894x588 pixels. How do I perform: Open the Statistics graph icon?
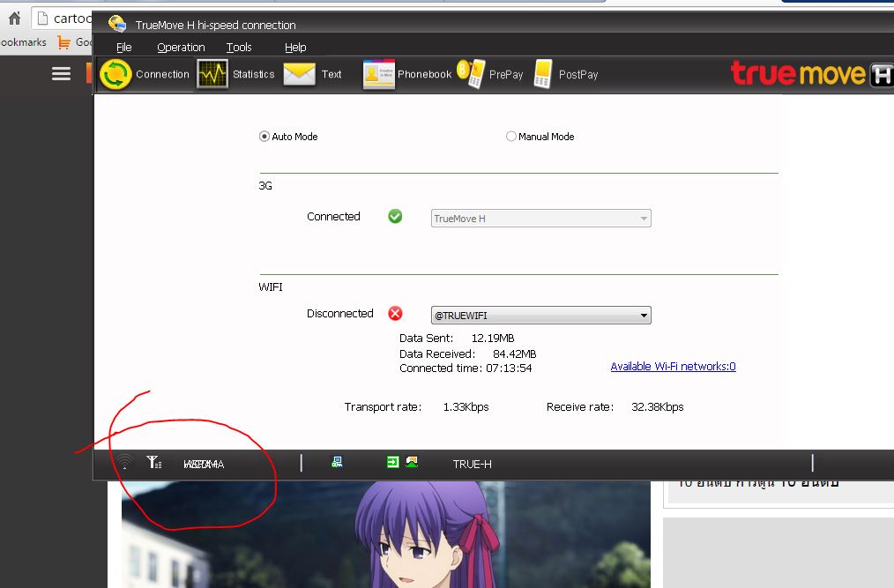click(212, 74)
